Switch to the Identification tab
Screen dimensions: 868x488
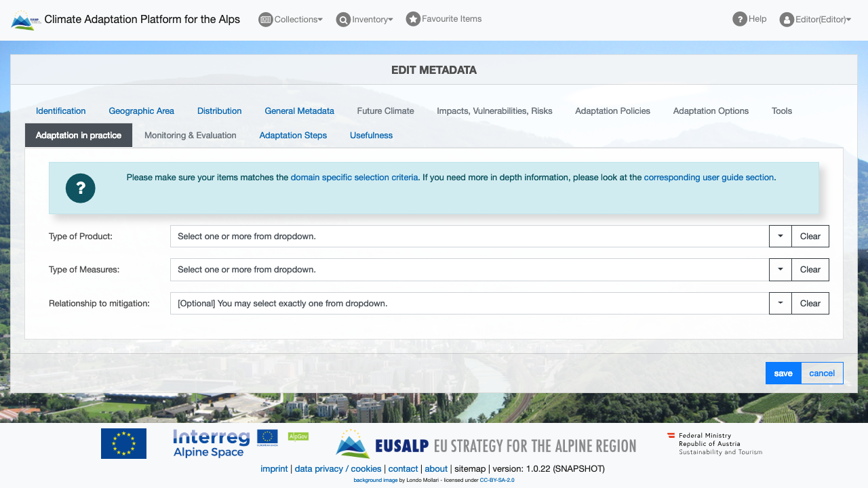click(x=61, y=111)
